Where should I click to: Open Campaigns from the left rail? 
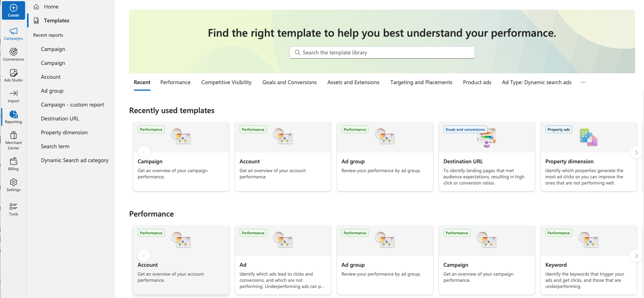(x=14, y=34)
